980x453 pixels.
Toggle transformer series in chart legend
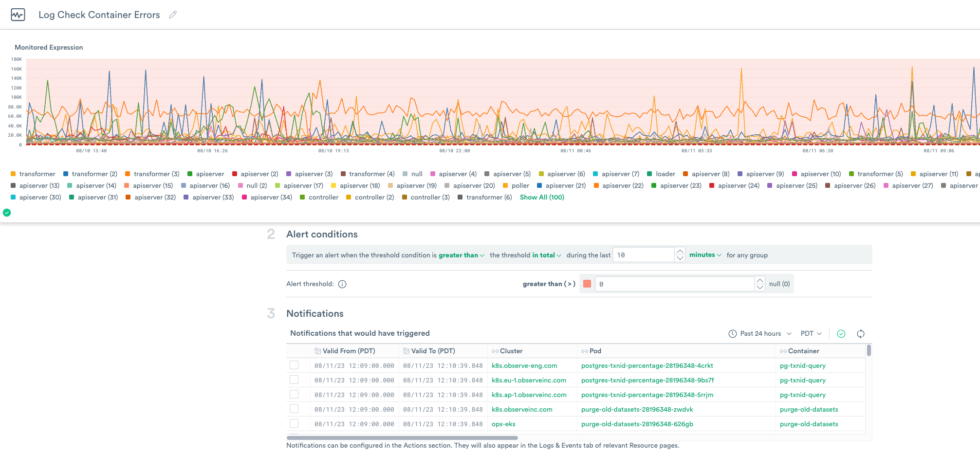pos(33,174)
